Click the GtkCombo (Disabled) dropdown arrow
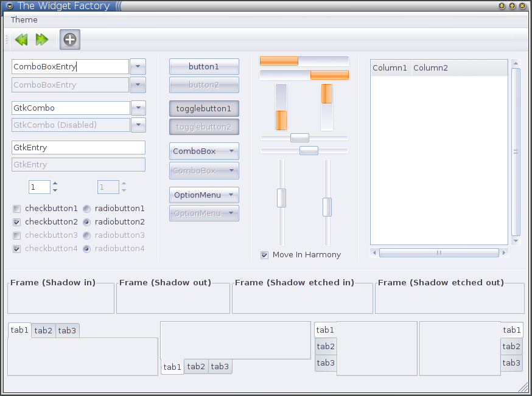This screenshot has height=396, width=532. coord(138,125)
